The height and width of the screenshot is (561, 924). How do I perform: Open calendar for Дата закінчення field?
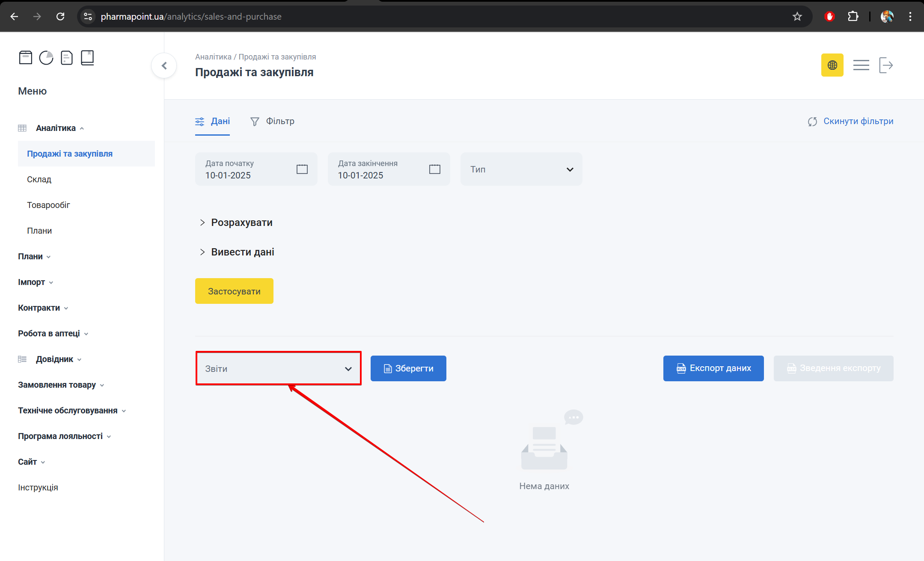[x=434, y=169]
